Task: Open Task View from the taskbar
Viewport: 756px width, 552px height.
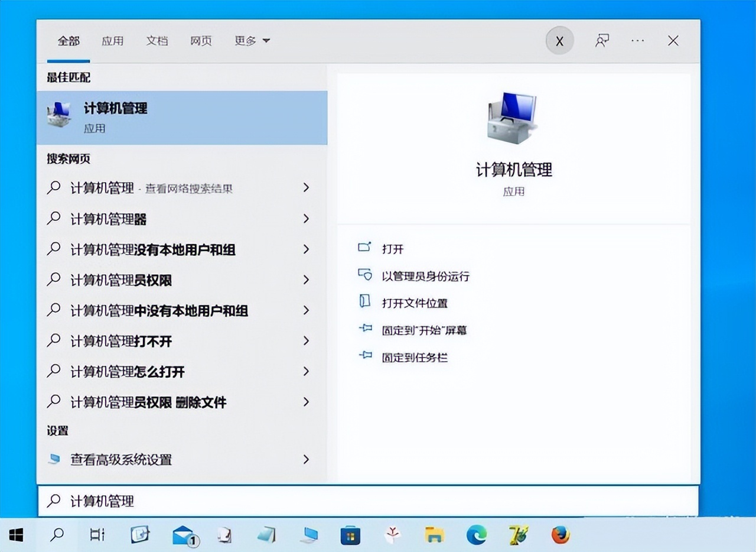Action: pos(98,536)
